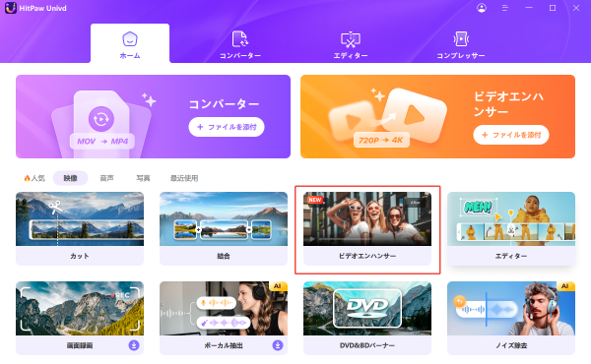The width and height of the screenshot is (591, 364).
Task: Click the MOV → MP4 converter banner image
Action: pos(102,124)
